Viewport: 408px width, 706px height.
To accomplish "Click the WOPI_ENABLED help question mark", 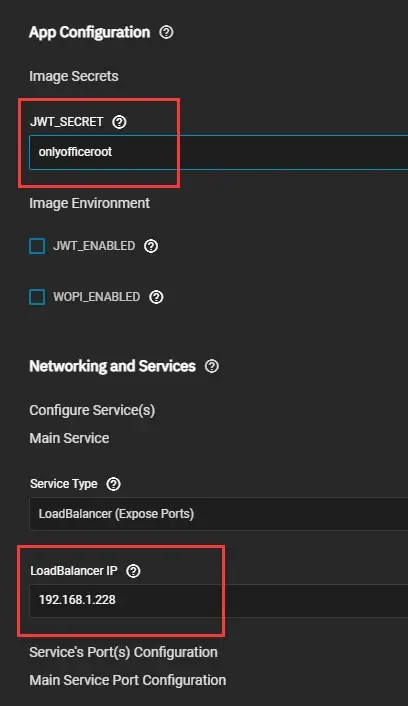I will 156,297.
